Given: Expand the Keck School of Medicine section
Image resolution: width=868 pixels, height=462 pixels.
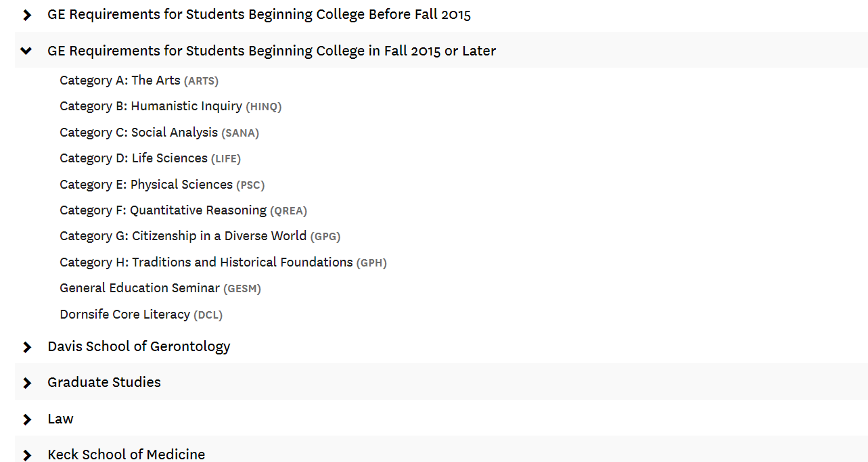Looking at the screenshot, I should coord(126,455).
